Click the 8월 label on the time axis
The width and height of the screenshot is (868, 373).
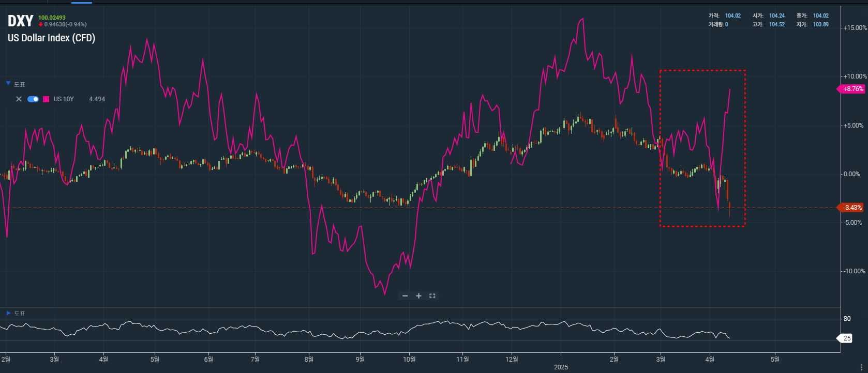point(309,359)
